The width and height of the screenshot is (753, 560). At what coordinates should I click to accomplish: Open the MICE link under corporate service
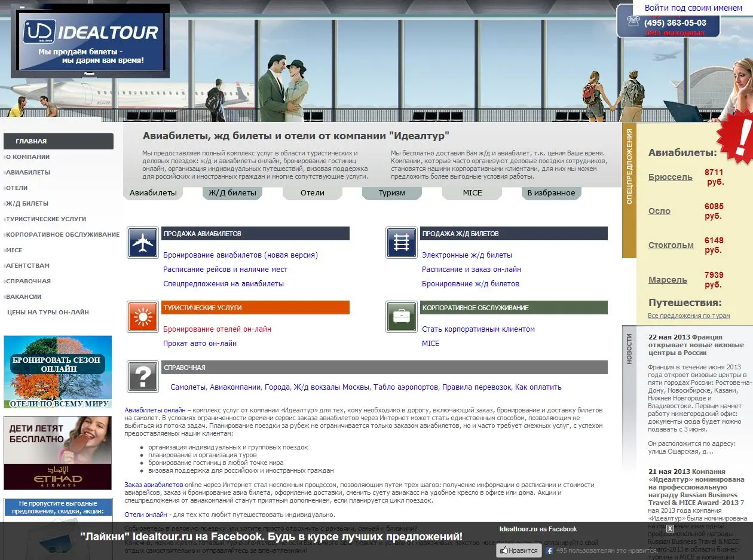(430, 344)
